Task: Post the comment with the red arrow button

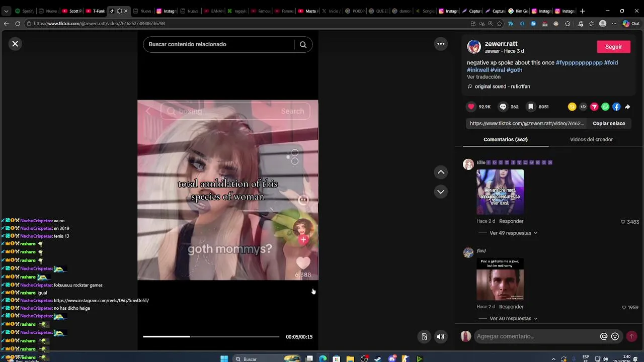Action: tap(631, 336)
